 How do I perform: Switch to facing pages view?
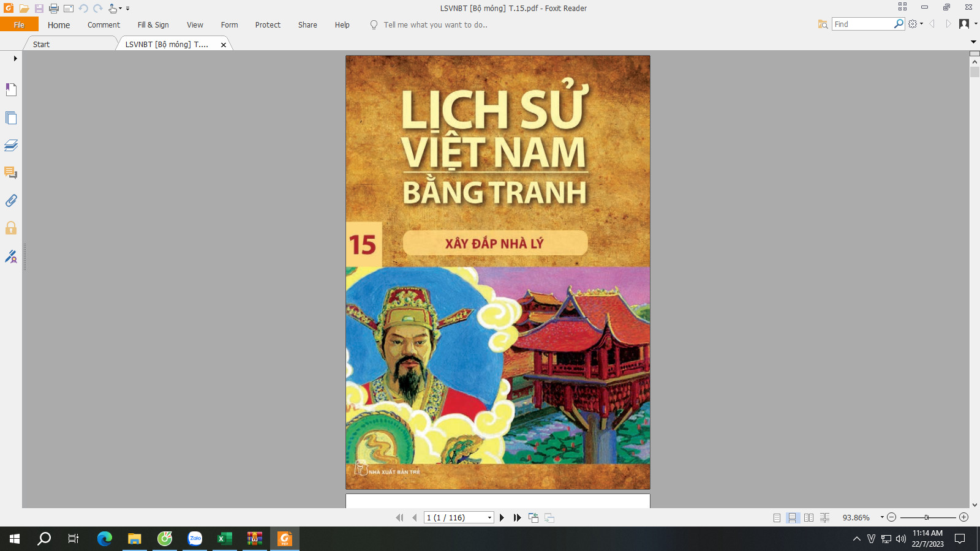pyautogui.click(x=809, y=517)
